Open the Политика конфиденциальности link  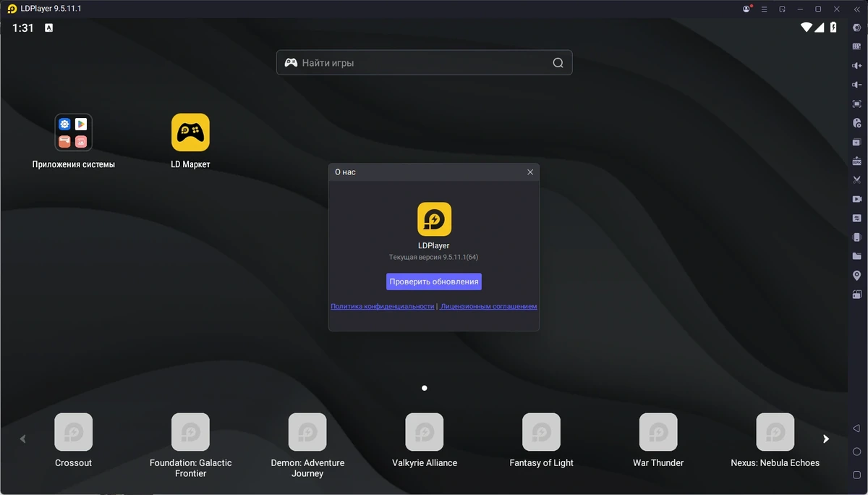382,306
